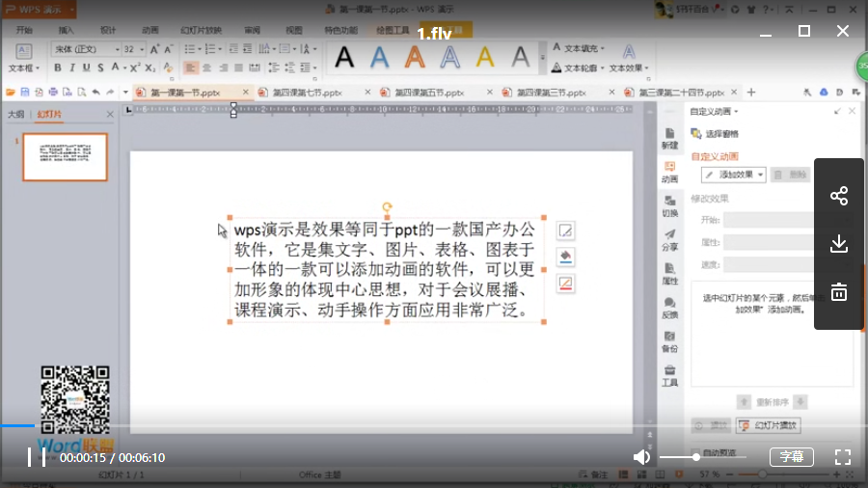Image resolution: width=868 pixels, height=488 pixels.
Task: Toggle Underline formatting
Action: [87, 68]
